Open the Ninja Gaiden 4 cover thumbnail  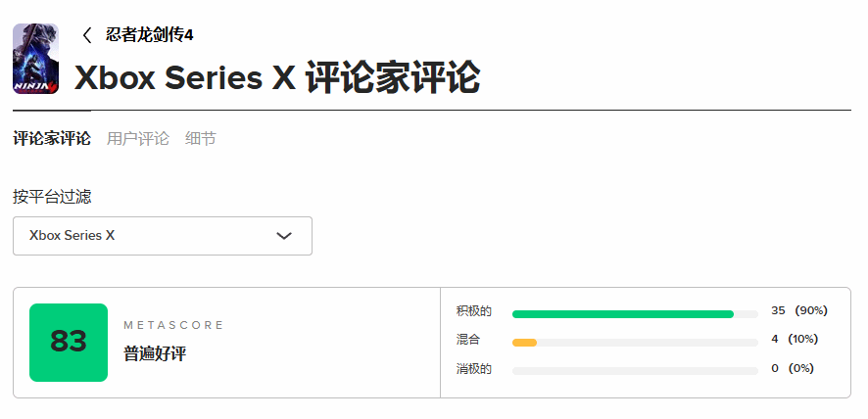click(35, 59)
